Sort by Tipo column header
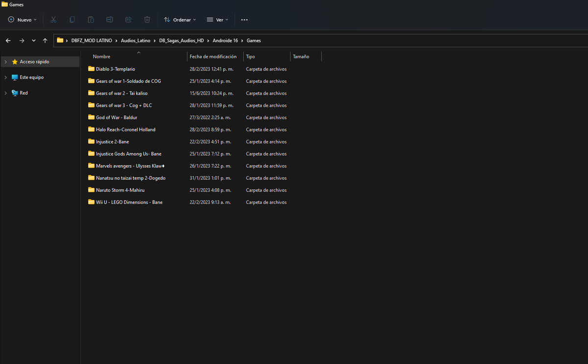 (250, 57)
